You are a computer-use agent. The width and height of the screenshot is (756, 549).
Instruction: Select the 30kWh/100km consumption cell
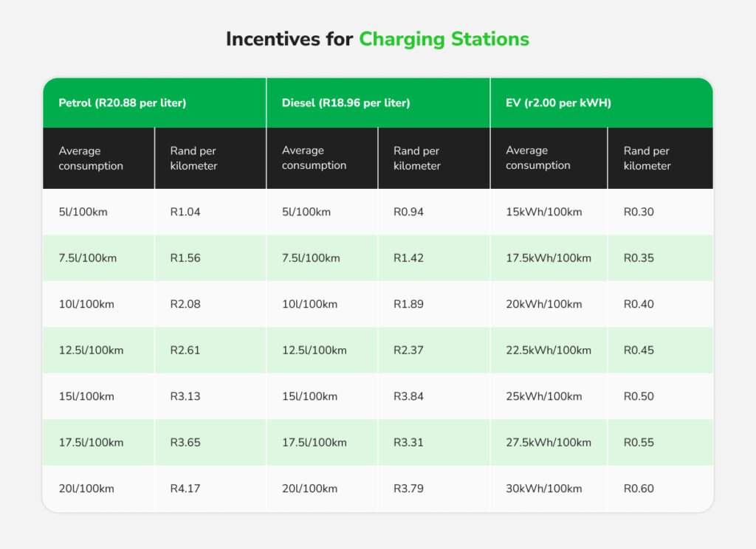(x=543, y=488)
